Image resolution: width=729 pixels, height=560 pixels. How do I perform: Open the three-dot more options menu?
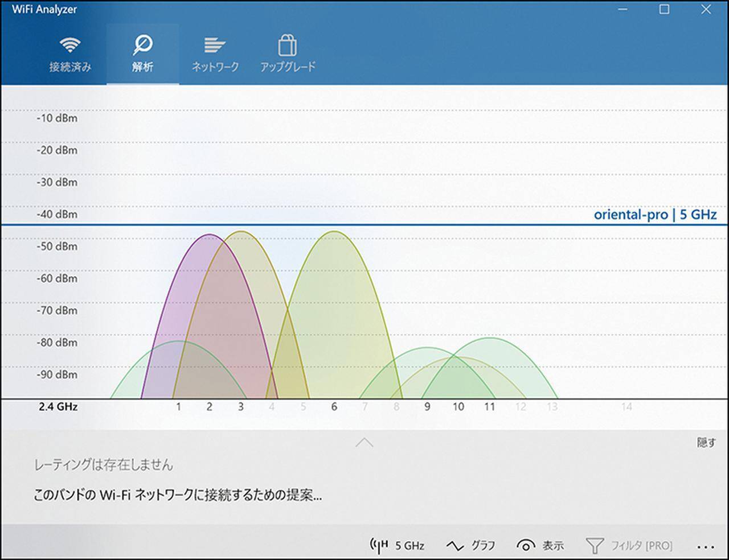point(705,546)
